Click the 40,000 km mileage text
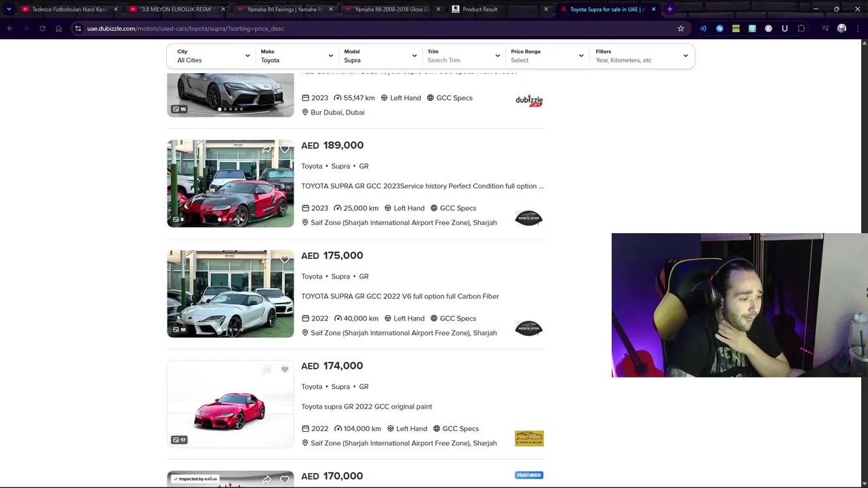The image size is (868, 488). click(361, 319)
